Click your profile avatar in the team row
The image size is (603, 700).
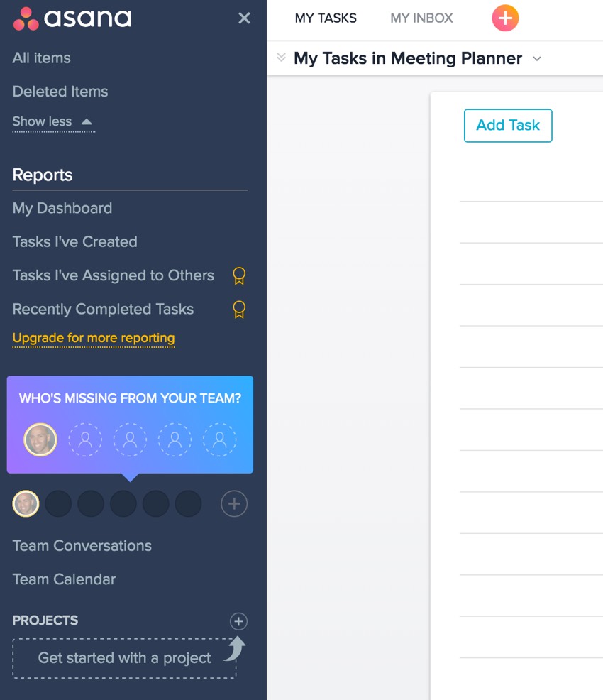pos(26,504)
